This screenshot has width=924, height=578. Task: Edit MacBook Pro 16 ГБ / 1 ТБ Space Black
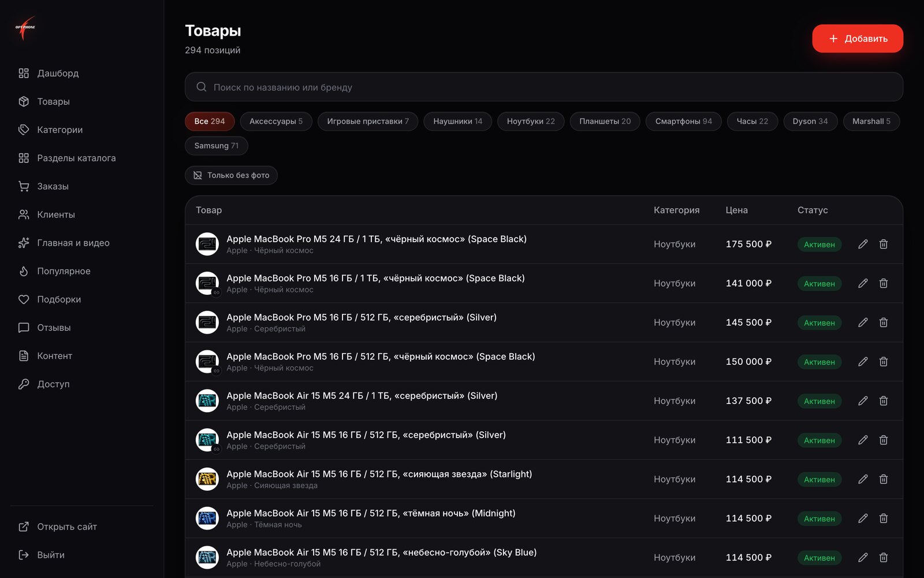pyautogui.click(x=863, y=284)
